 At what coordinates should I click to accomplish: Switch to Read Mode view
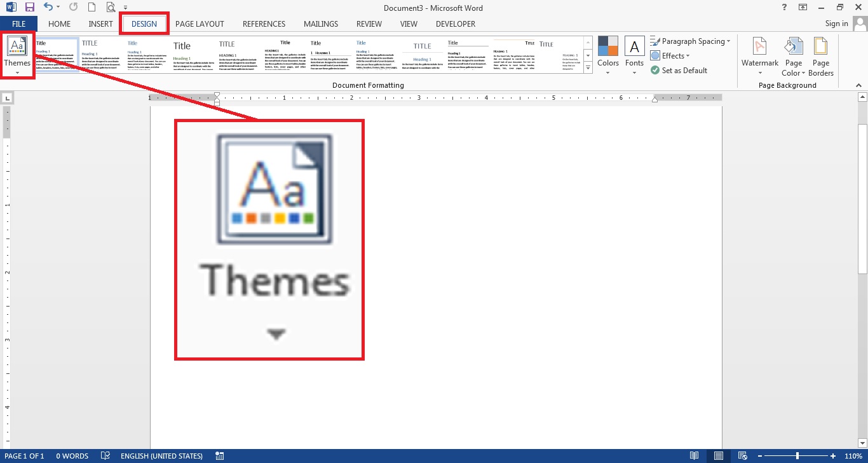(694, 455)
